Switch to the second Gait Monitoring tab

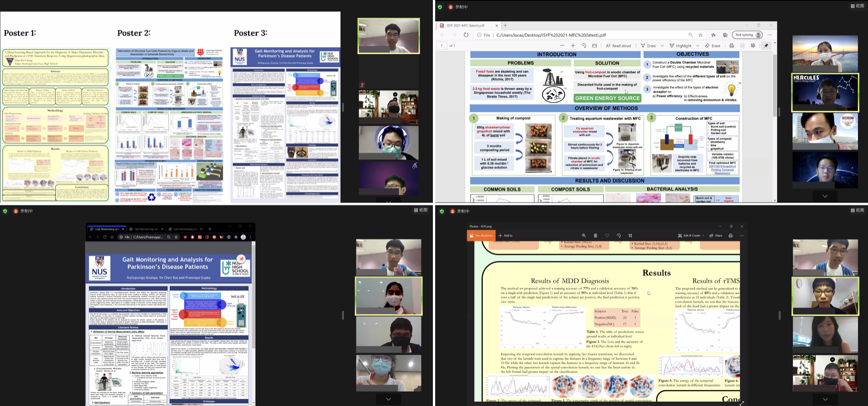tap(146, 229)
